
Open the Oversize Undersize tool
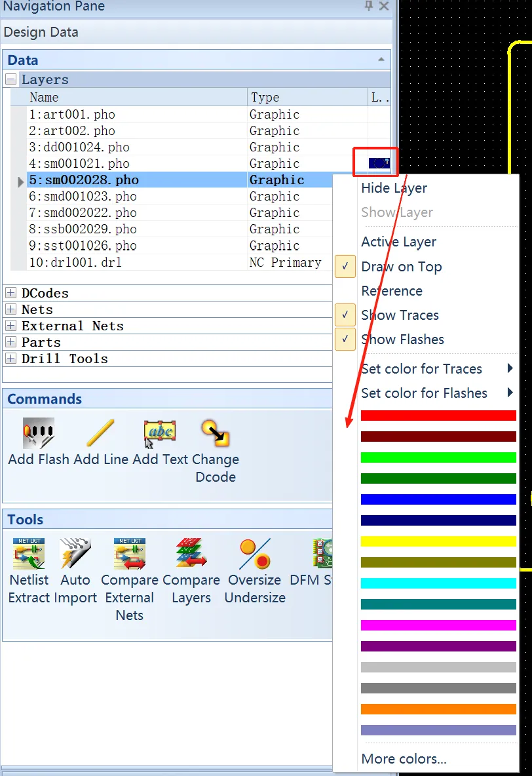(x=255, y=554)
